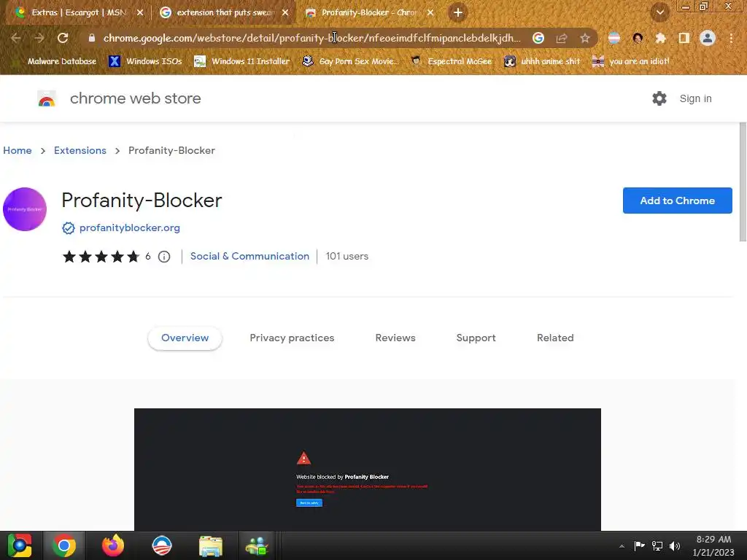Image resolution: width=747 pixels, height=560 pixels.
Task: Open the Support tab
Action: tap(476, 338)
